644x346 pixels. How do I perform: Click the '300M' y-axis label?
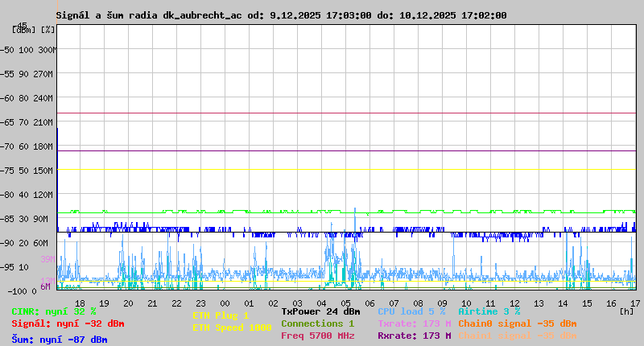[47, 50]
